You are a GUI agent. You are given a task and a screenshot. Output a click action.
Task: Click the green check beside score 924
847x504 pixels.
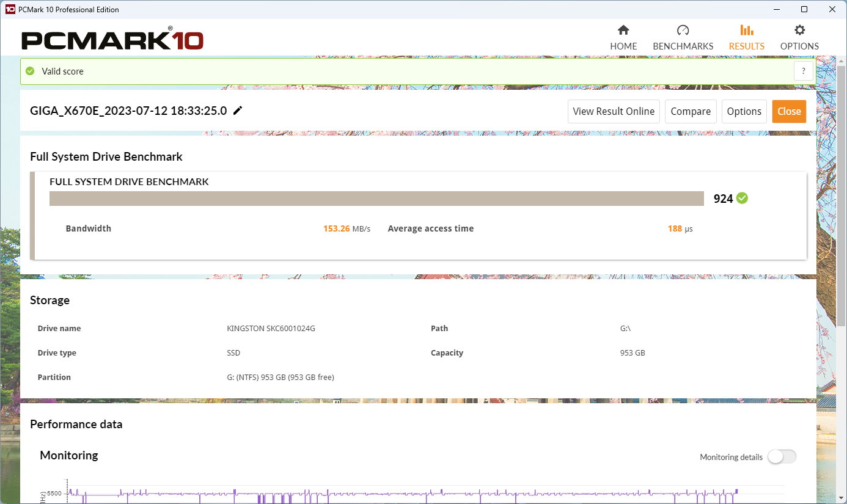pos(742,198)
